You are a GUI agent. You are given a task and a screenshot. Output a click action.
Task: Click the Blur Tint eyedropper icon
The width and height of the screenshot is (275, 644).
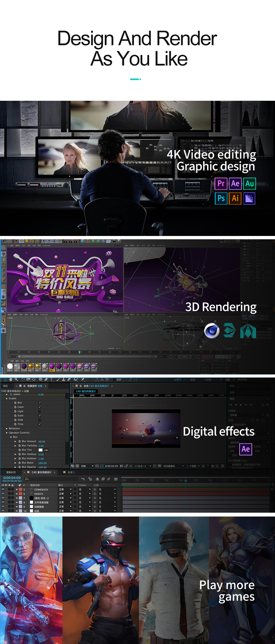click(46, 450)
